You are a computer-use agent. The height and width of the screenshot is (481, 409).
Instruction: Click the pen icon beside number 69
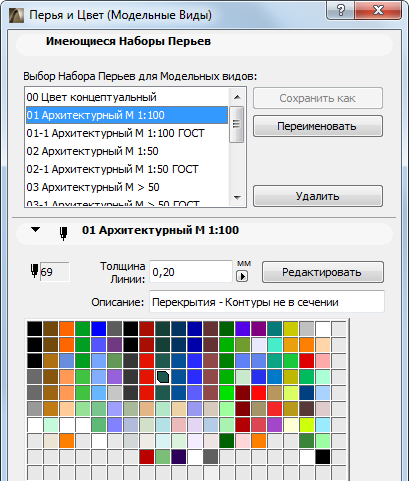[34, 271]
